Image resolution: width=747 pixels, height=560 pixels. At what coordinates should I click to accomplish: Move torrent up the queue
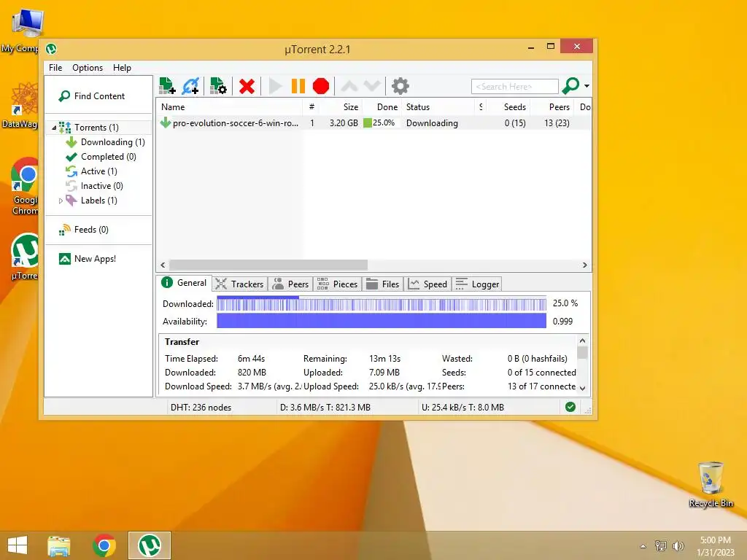click(x=349, y=86)
